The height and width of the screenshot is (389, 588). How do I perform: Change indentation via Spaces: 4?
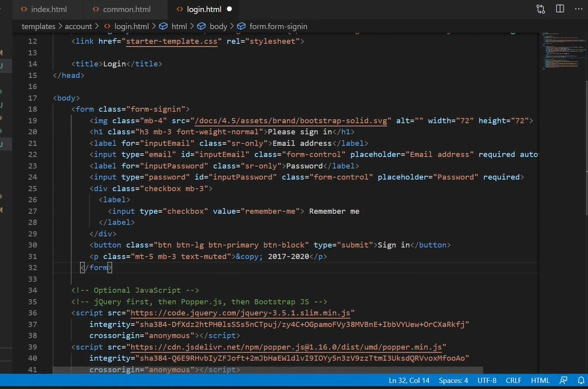tap(453, 381)
